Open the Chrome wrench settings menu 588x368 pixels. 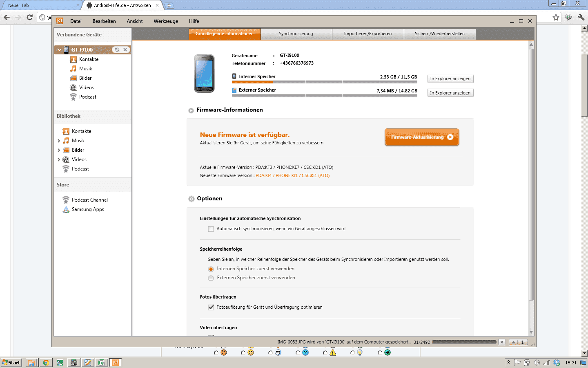click(x=581, y=17)
